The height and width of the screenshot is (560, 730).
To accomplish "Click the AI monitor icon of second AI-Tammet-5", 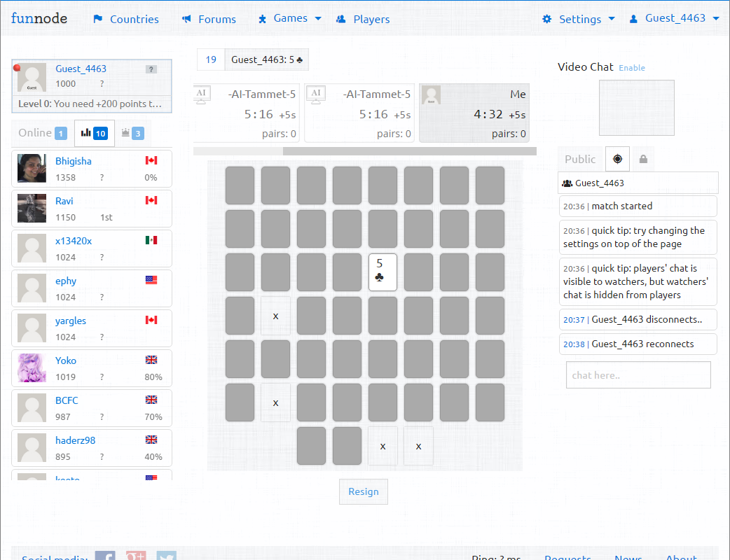I will pyautogui.click(x=316, y=95).
